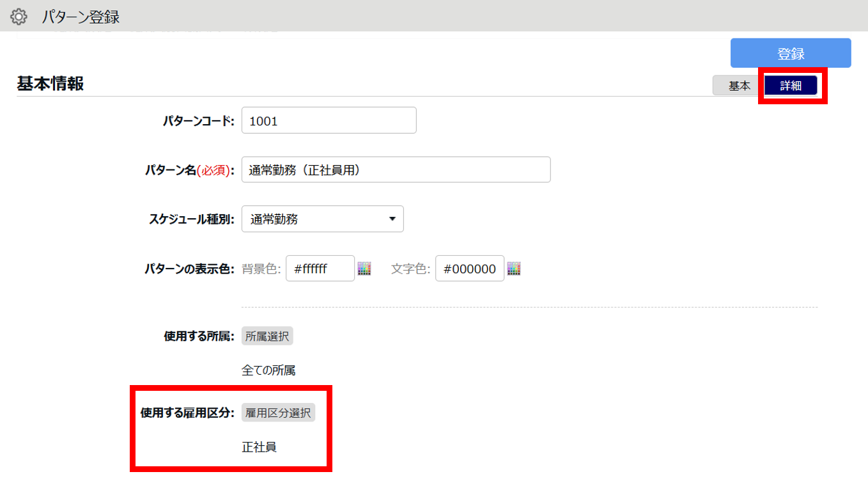Screen dimensions: 868x497
Task: Click the 正社員 employment category text
Action: click(259, 447)
